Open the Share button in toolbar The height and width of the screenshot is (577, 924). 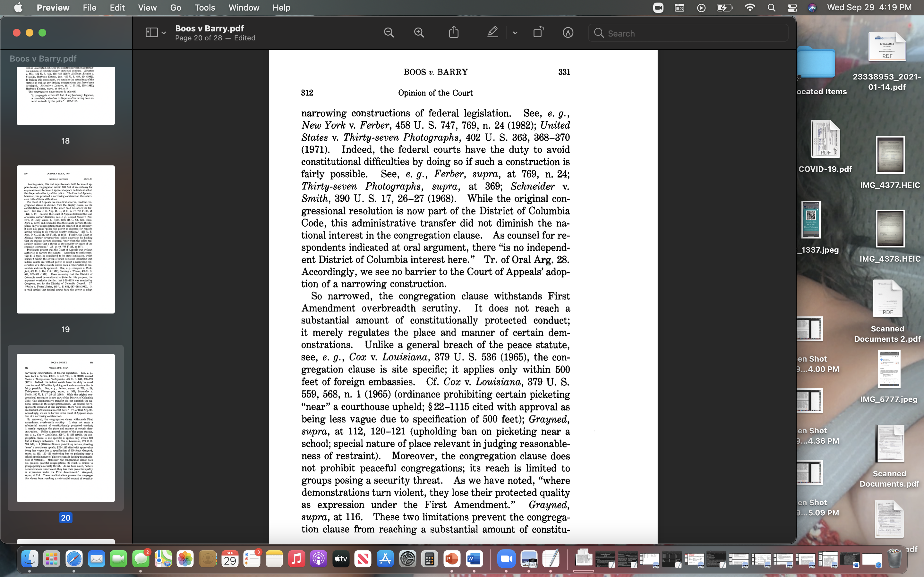pos(454,33)
